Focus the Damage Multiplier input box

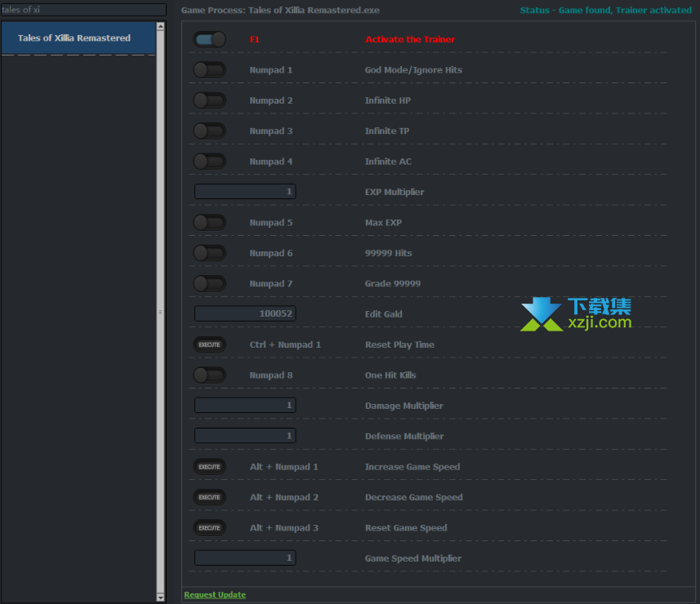[245, 406]
